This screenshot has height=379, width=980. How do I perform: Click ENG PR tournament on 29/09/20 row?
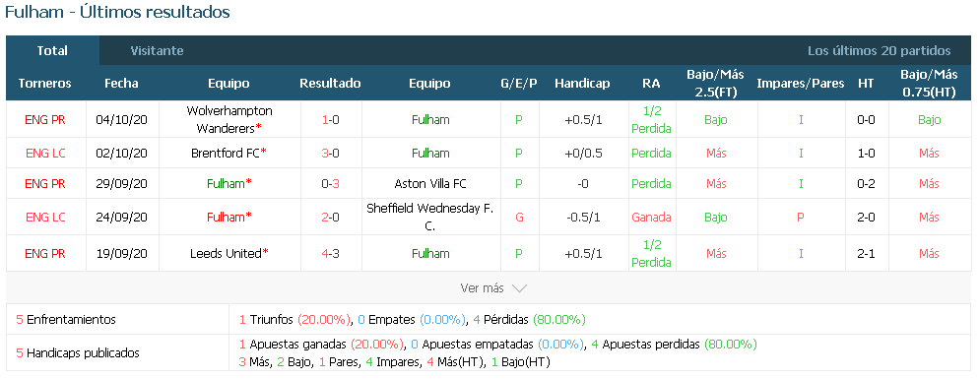pos(45,183)
